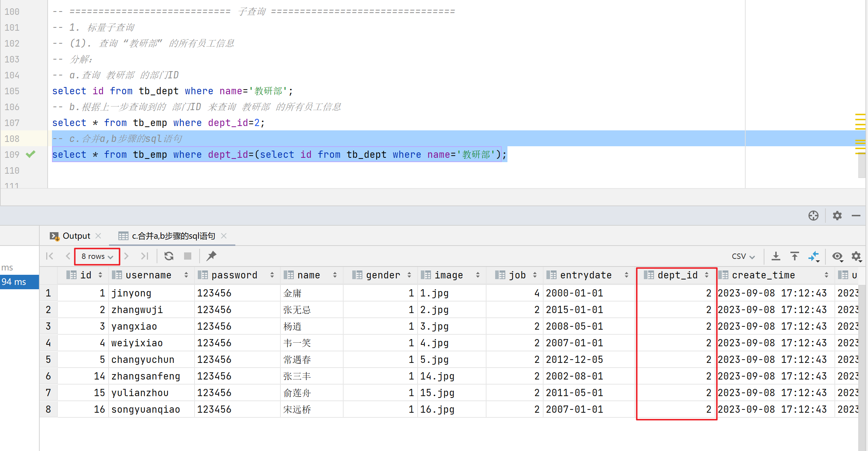The width and height of the screenshot is (868, 451).
Task: Select result row number 1
Action: tap(48, 293)
